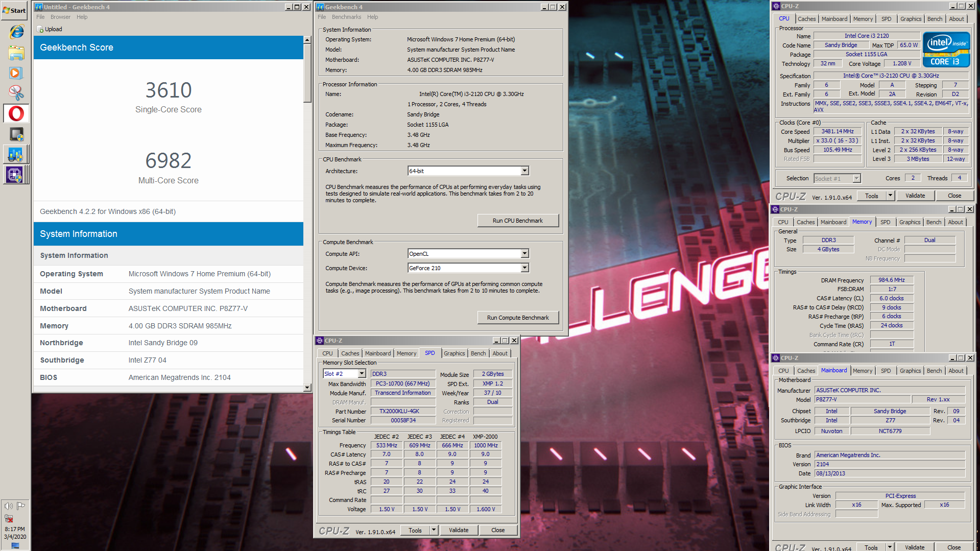
Task: Click Validate in CPU-Z SPD window
Action: [459, 530]
